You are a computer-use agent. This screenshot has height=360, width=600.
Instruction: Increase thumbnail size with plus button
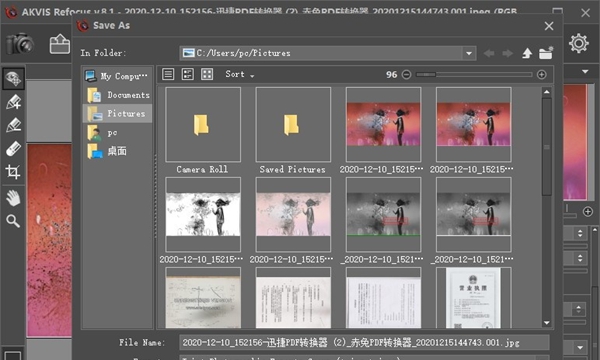(541, 74)
